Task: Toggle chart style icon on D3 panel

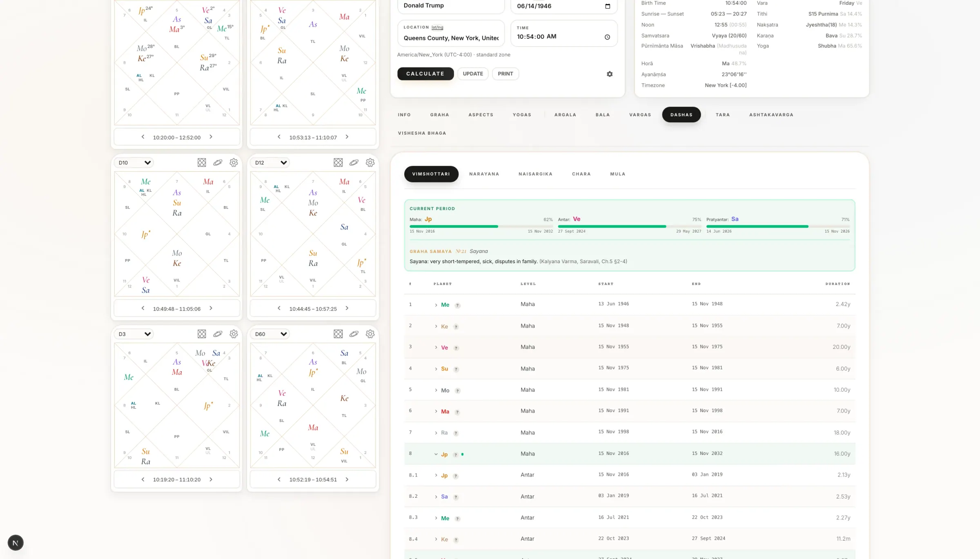Action: pos(202,334)
